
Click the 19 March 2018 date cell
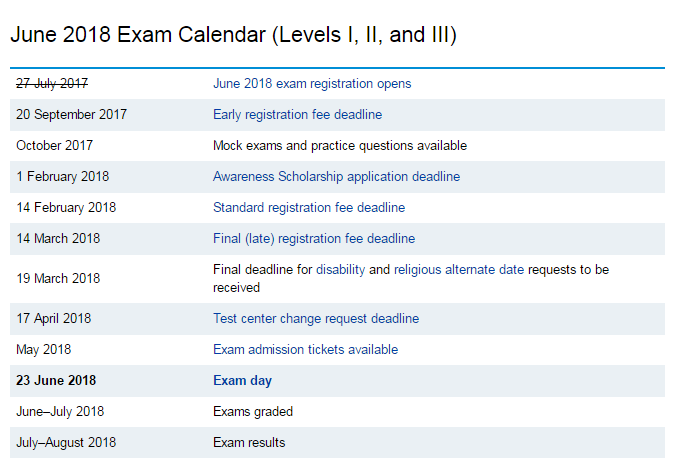pyautogui.click(x=58, y=278)
